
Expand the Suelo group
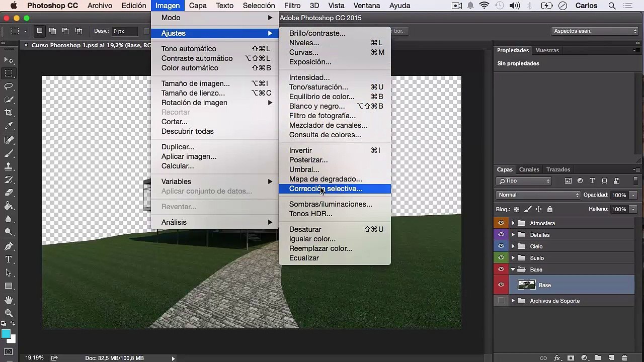coord(513,258)
